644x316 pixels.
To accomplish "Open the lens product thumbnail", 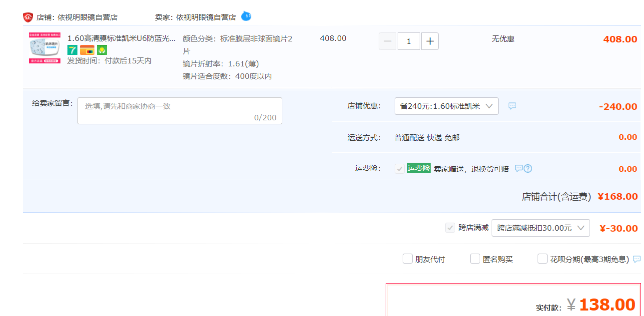I will pyautogui.click(x=45, y=48).
